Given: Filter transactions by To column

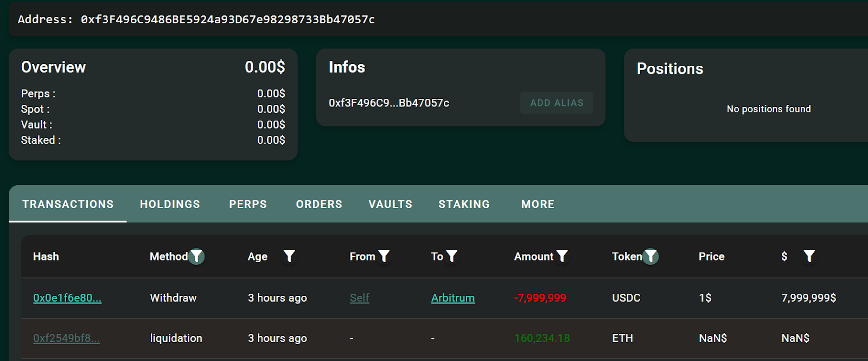Looking at the screenshot, I should (x=451, y=256).
